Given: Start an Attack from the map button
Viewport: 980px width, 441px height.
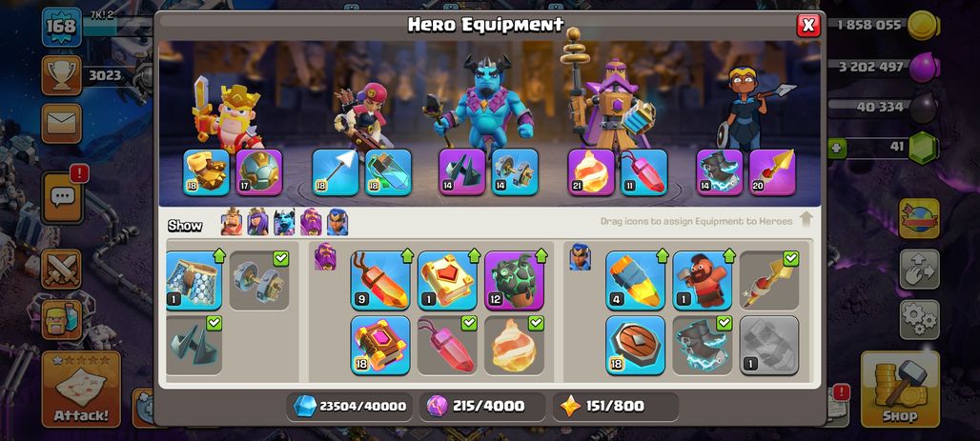Looking at the screenshot, I should (81, 390).
